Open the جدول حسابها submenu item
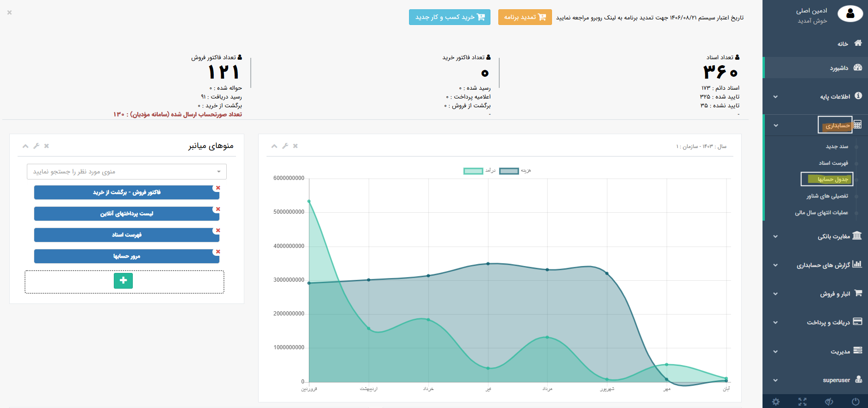 click(x=832, y=179)
